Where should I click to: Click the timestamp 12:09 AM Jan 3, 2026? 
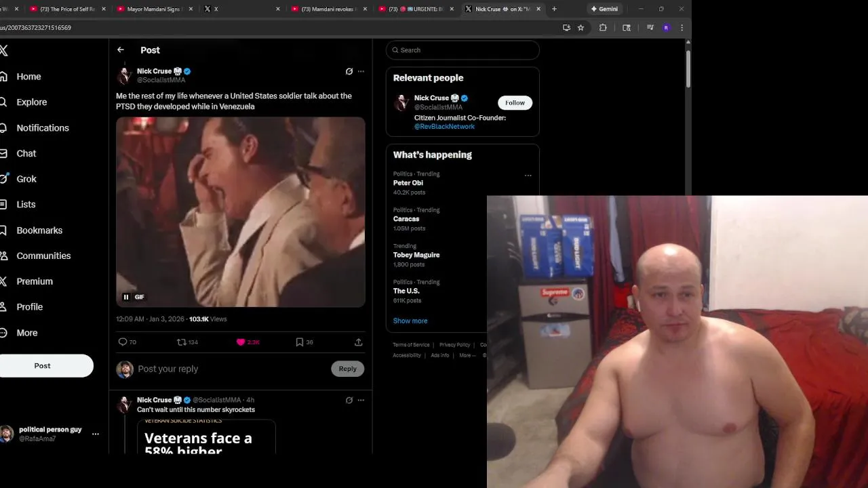point(150,319)
